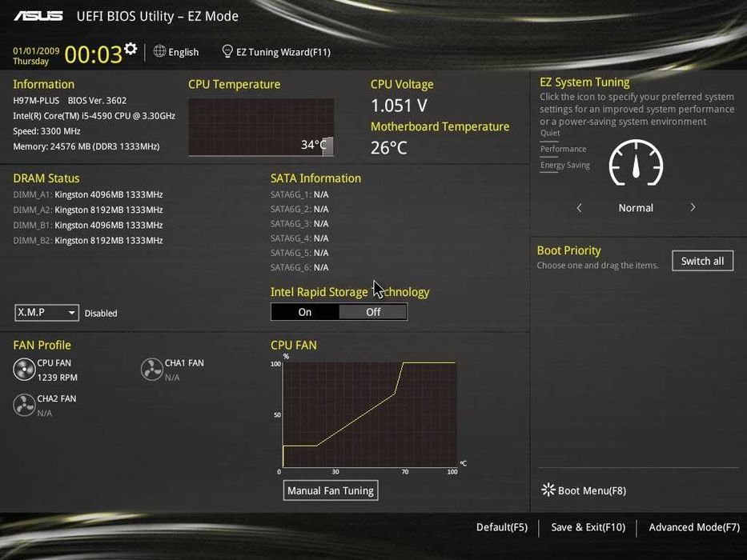The width and height of the screenshot is (747, 560).
Task: Click DIMM_B2 Kingston 8192MB entry
Action: (88, 241)
